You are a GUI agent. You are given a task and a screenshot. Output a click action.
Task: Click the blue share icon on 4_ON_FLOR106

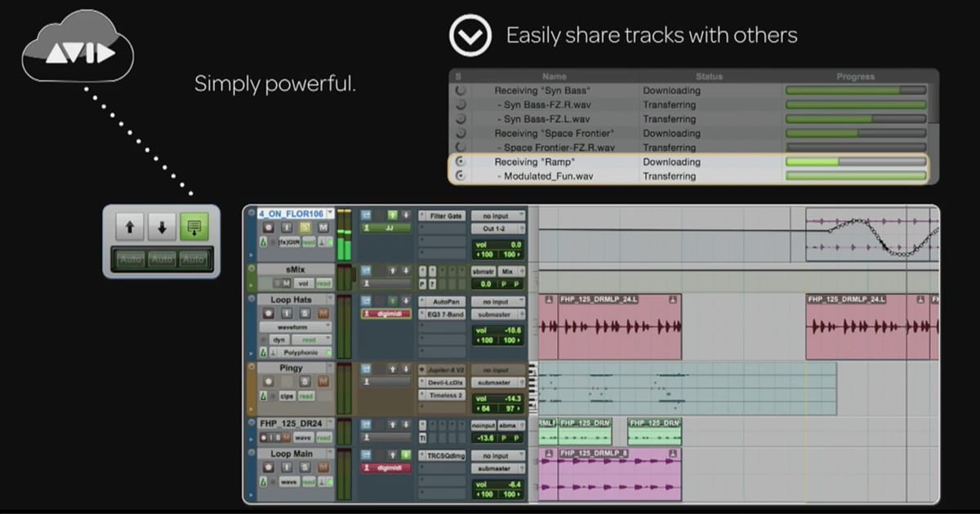[367, 215]
